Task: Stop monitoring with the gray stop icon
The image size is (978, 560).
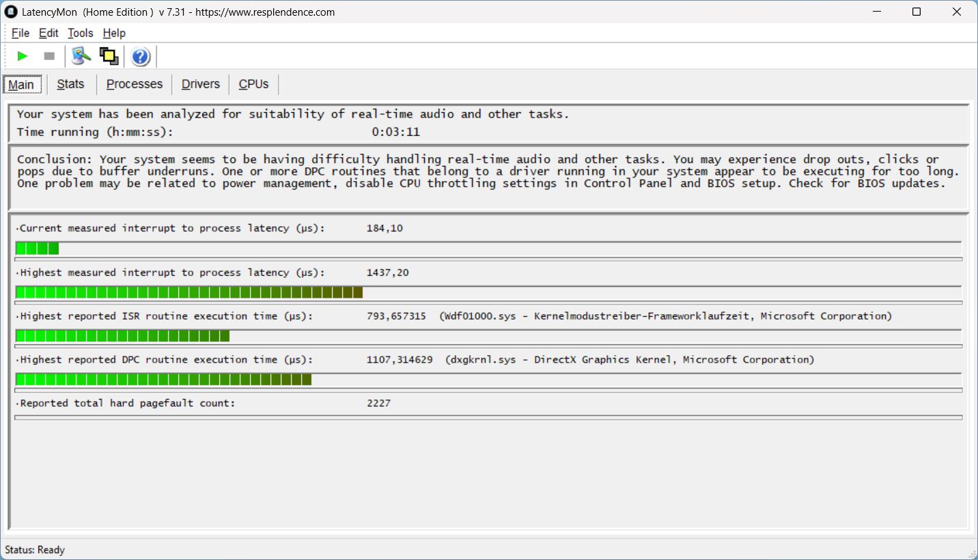Action: click(49, 56)
